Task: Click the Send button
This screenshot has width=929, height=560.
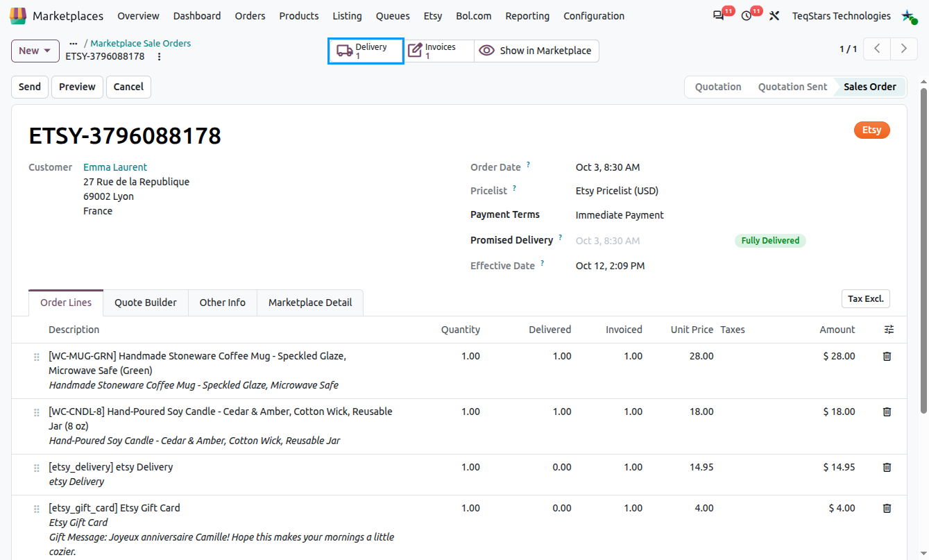Action: click(30, 87)
